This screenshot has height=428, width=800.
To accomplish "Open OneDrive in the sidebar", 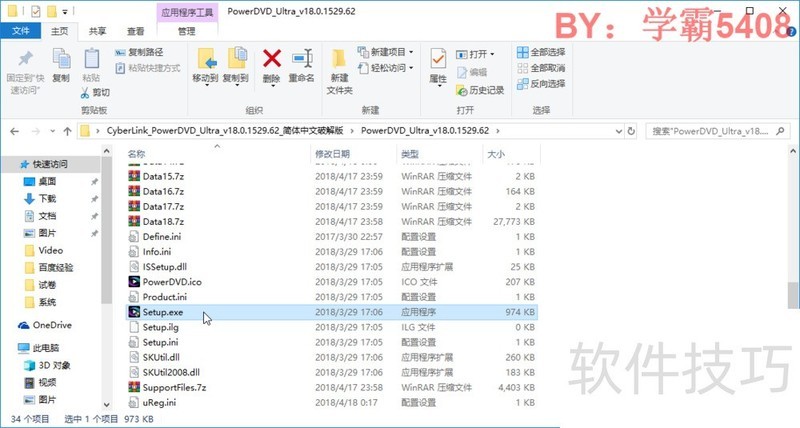I will click(x=52, y=325).
